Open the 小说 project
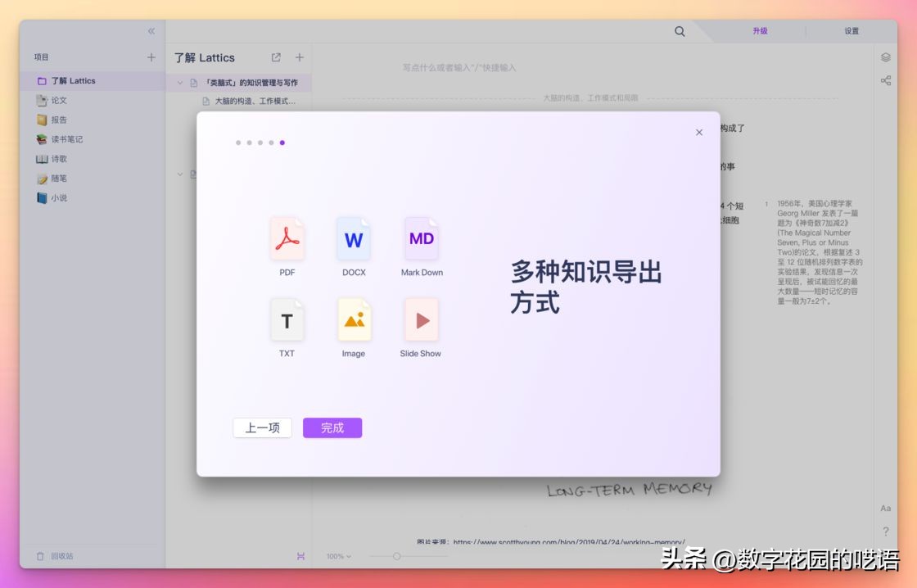The image size is (917, 588). (93, 197)
